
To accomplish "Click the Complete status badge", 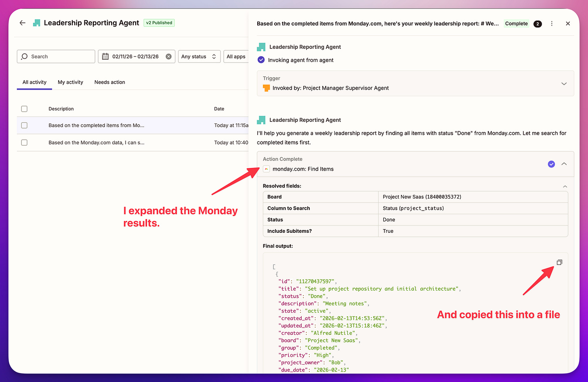I will (516, 24).
